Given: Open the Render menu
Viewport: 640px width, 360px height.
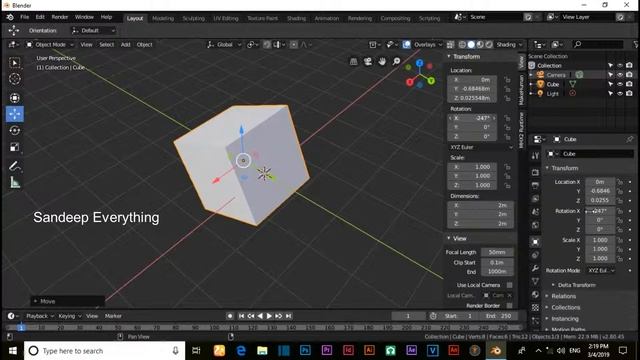Looking at the screenshot, I should point(60,17).
